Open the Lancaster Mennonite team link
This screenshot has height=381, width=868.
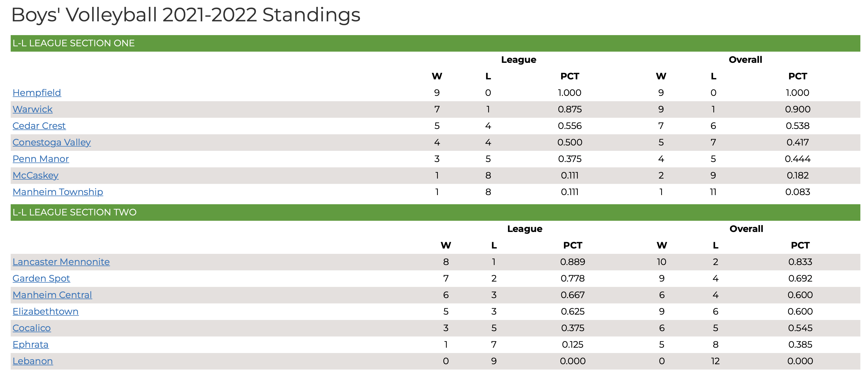tap(61, 262)
